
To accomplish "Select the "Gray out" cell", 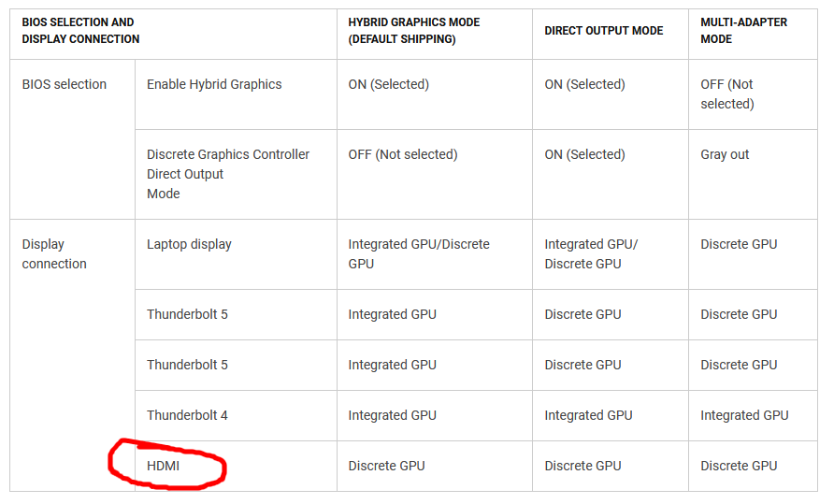I will click(x=725, y=154).
